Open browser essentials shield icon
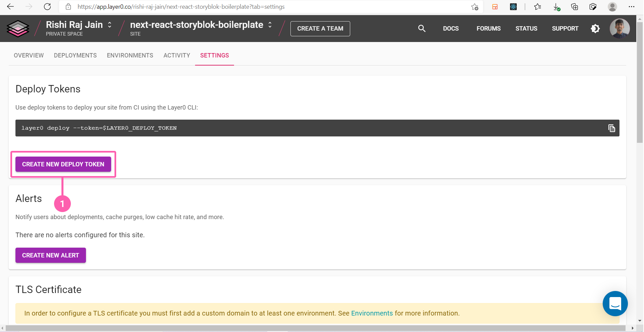The width and height of the screenshot is (644, 332). coord(593,7)
